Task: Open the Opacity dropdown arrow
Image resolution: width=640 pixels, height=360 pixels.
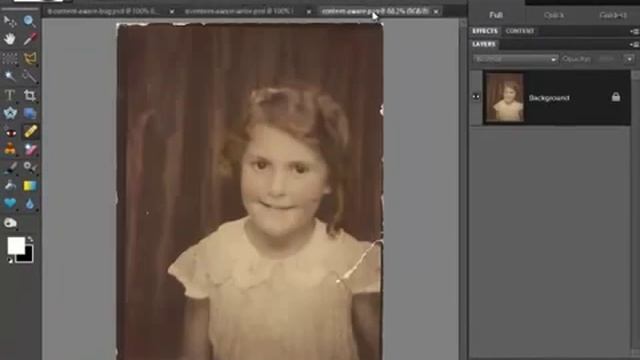Action: pyautogui.click(x=629, y=59)
